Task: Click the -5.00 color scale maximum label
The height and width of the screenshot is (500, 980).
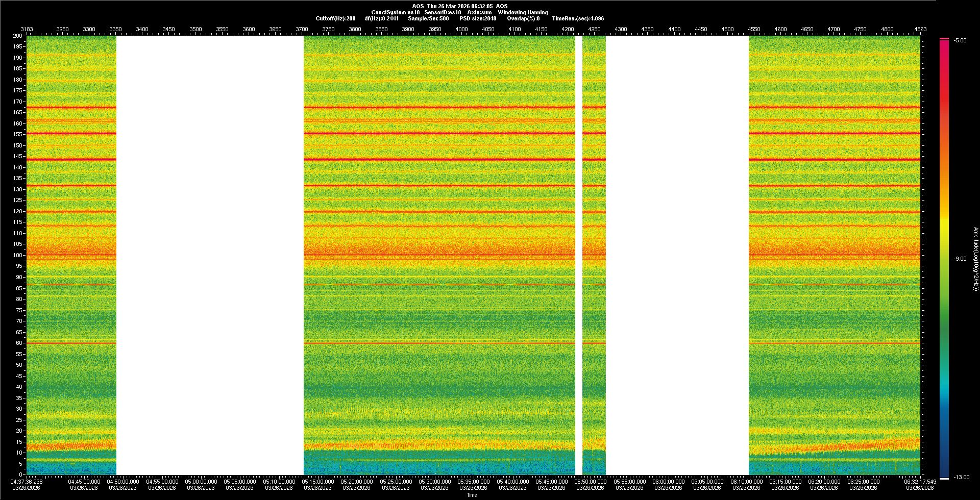Action: (960, 41)
